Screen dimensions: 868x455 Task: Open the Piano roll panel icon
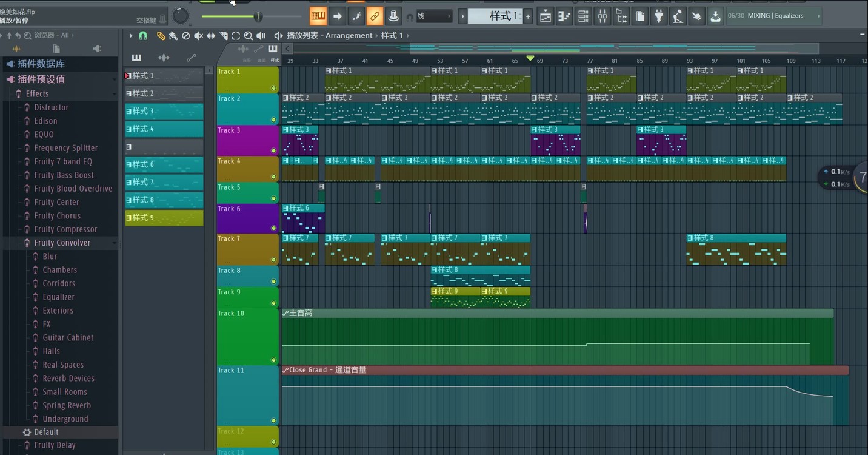[x=564, y=16]
